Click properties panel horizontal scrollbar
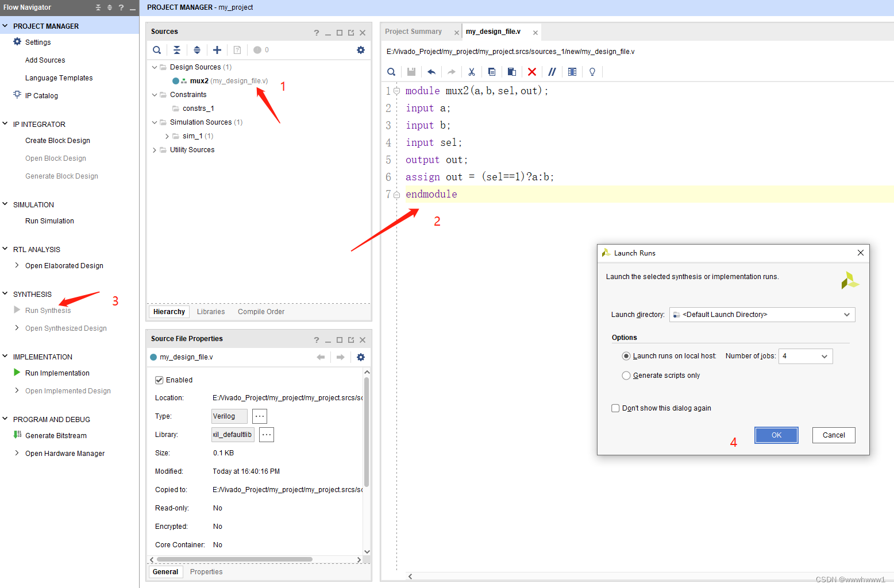Image resolution: width=894 pixels, height=588 pixels. coord(234,559)
